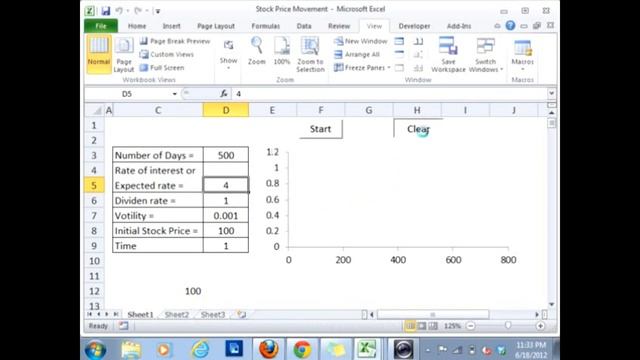Click Arrange All in the ribbon
This screenshot has width=640, height=360.
click(357, 54)
